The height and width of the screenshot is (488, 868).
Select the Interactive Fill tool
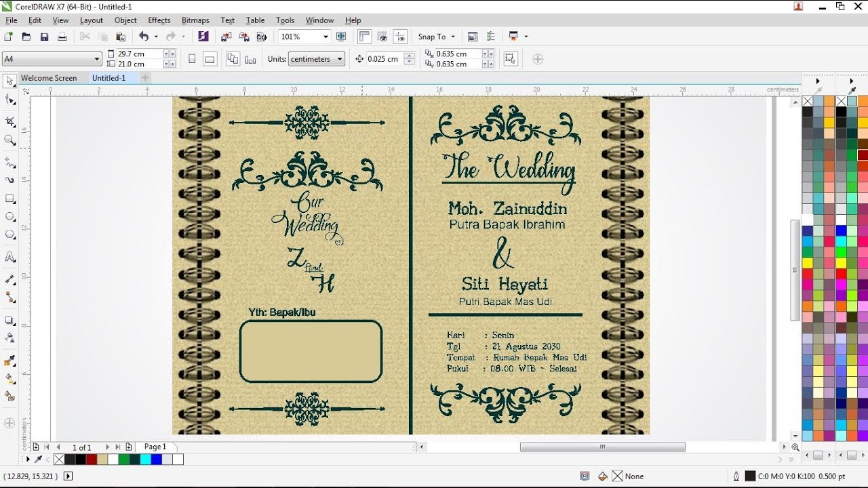pos(9,378)
